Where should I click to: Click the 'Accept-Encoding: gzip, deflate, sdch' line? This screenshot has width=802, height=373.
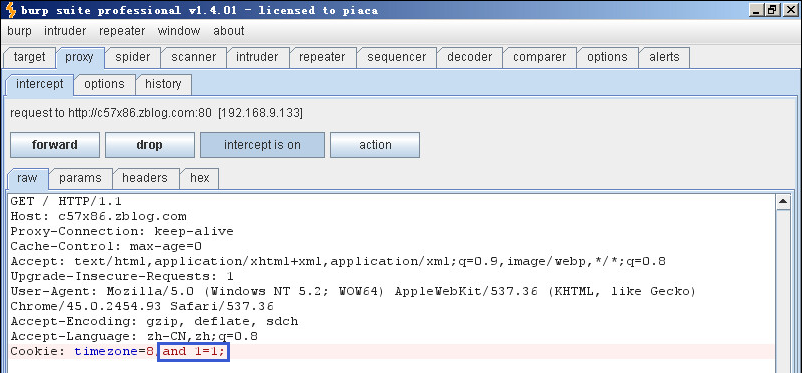click(x=154, y=322)
